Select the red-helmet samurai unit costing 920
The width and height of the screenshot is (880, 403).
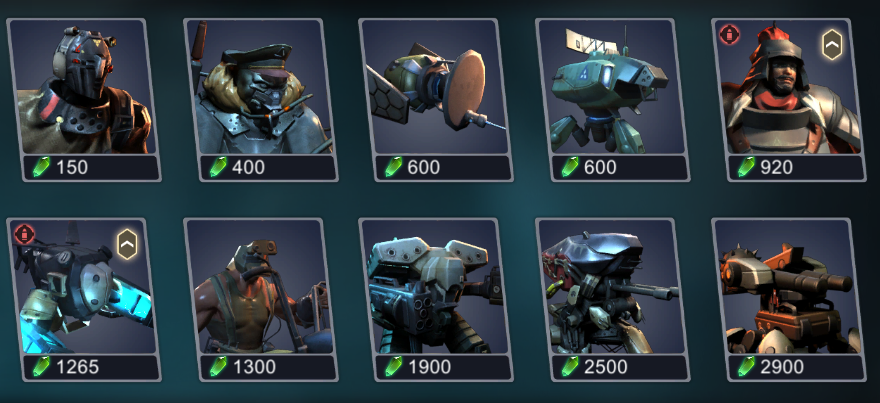click(789, 99)
